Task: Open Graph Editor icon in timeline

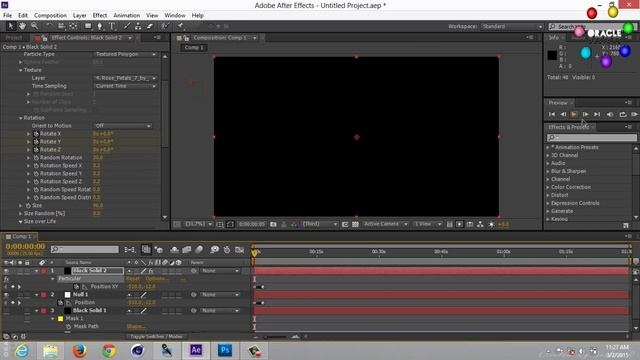Action: pyautogui.click(x=240, y=249)
